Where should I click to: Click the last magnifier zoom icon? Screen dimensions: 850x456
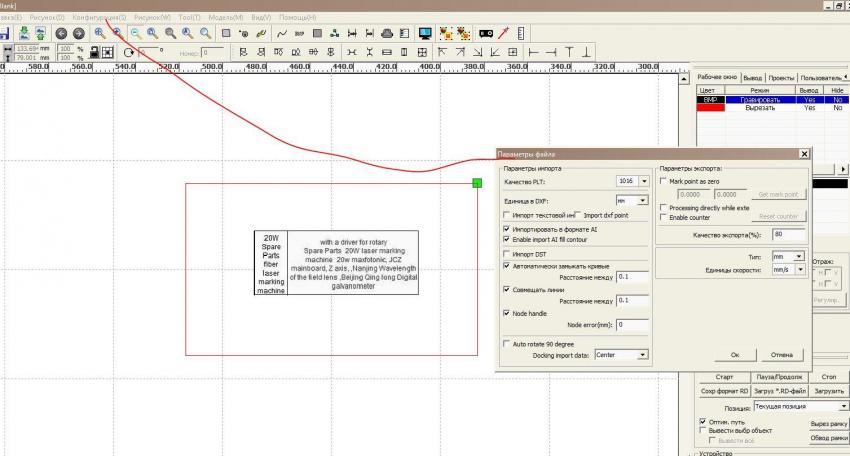point(203,33)
